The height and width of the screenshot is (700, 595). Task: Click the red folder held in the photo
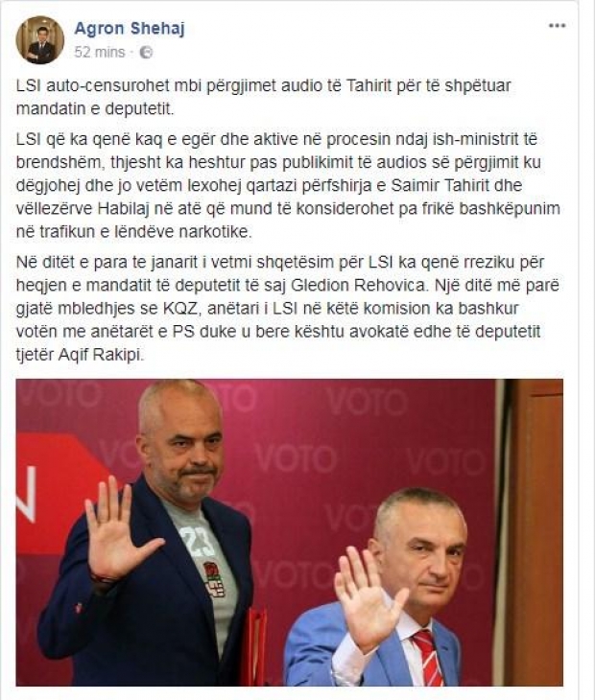pos(253,647)
